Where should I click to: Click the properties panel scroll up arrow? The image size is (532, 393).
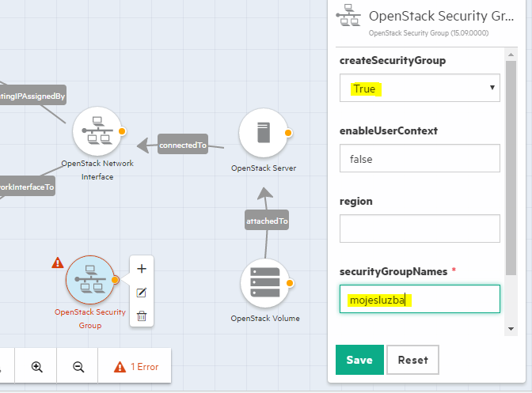pos(511,55)
